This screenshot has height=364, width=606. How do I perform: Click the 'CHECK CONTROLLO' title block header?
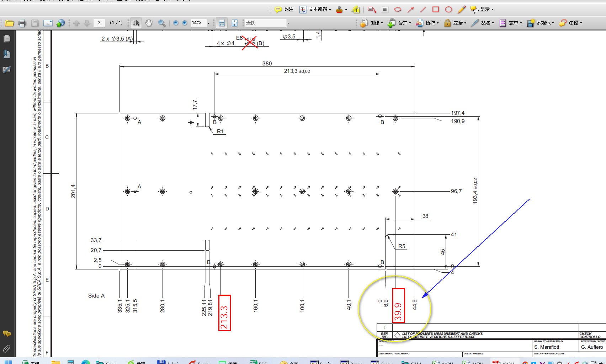point(590,335)
